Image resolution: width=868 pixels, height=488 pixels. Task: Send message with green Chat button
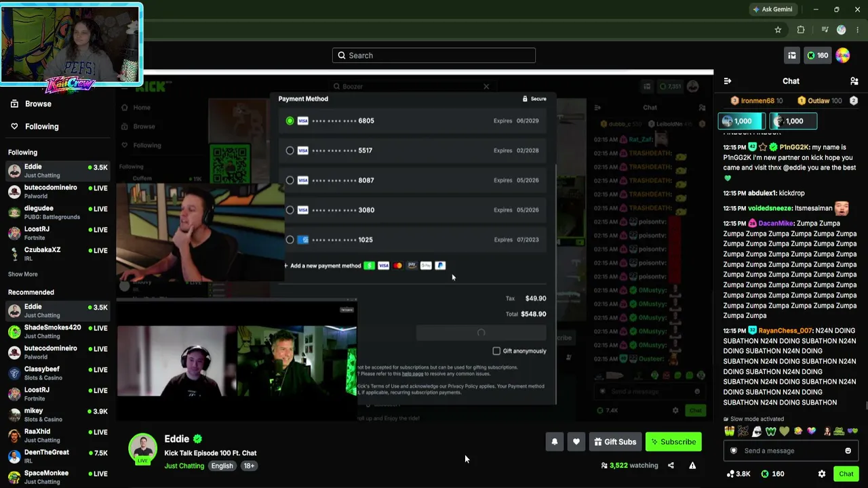[846, 474]
